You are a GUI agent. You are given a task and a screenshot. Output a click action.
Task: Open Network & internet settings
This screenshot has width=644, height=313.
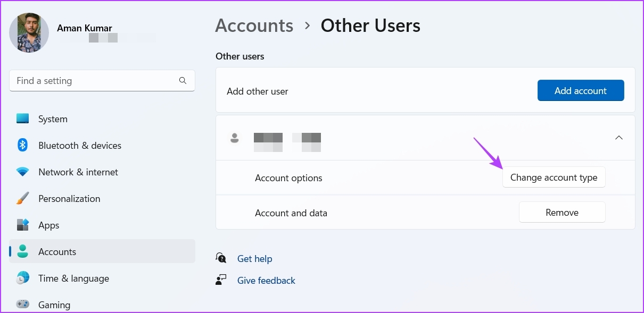tap(78, 172)
